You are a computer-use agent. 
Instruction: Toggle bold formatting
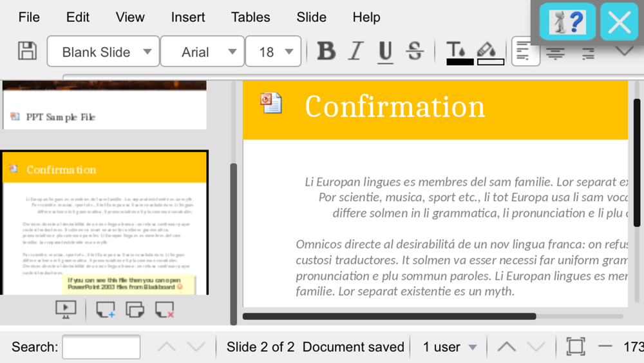point(327,51)
